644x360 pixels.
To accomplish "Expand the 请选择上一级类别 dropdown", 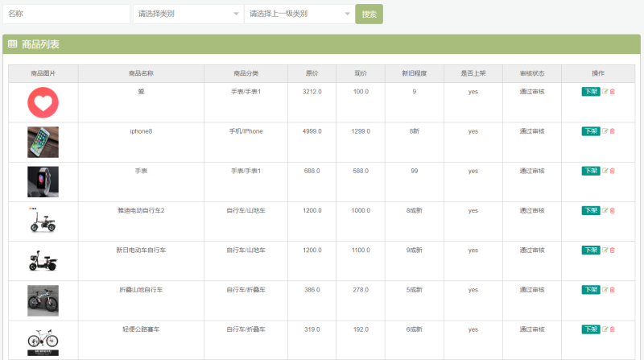I will point(298,14).
